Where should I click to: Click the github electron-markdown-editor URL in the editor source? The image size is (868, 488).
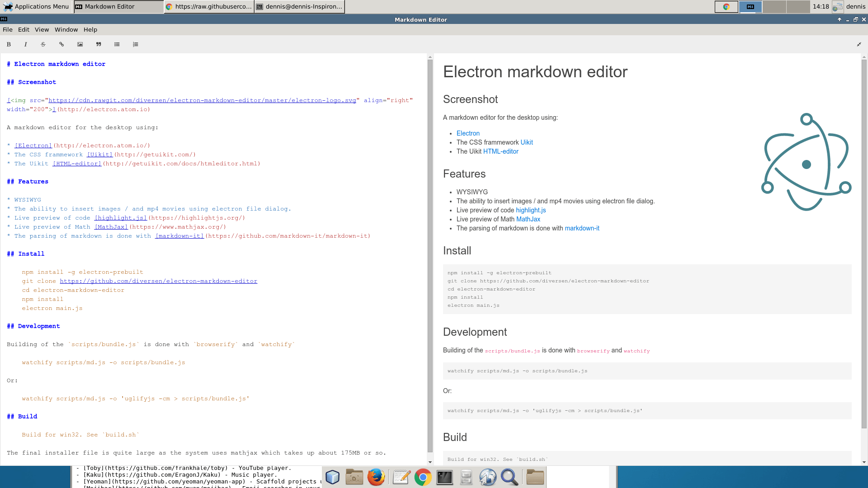click(x=159, y=281)
